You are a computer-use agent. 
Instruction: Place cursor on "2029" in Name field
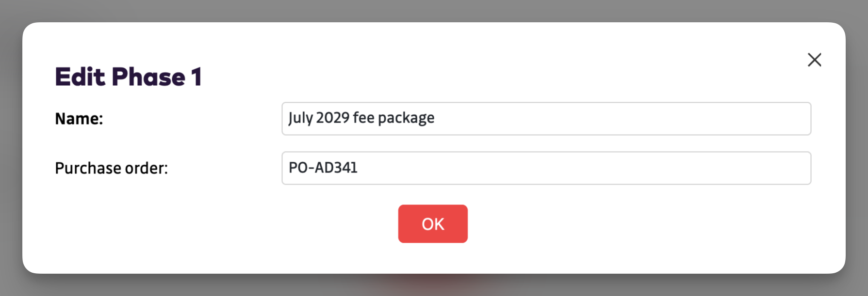tap(332, 118)
